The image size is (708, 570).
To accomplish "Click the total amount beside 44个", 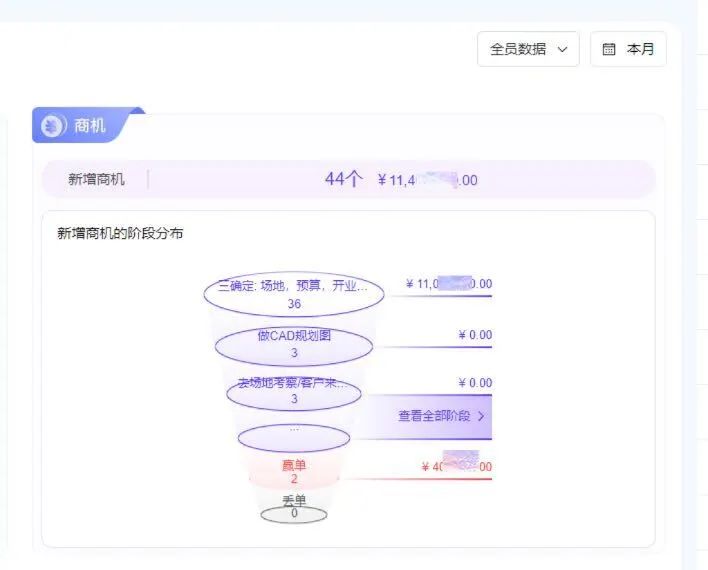I will (428, 180).
